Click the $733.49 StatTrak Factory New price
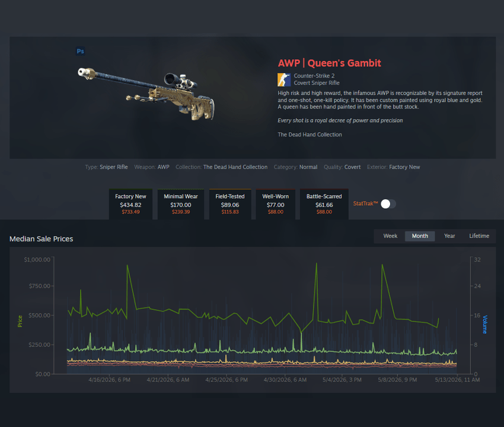This screenshot has height=427, width=504. click(x=130, y=212)
